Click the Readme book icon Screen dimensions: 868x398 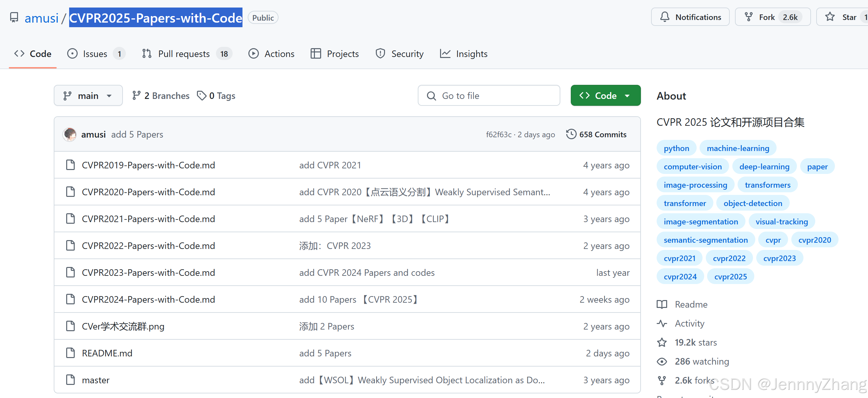pyautogui.click(x=662, y=304)
